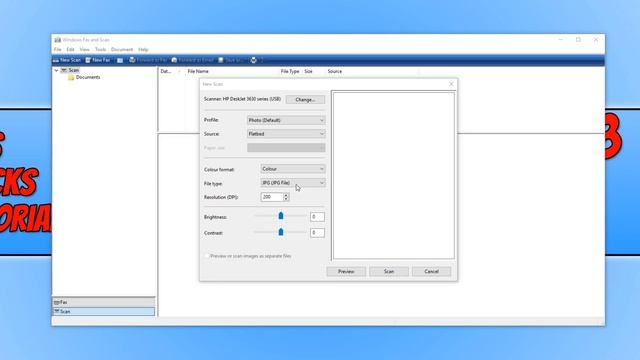Click the Save as toolbar button
Image resolution: width=640 pixels, height=360 pixels.
tap(231, 60)
